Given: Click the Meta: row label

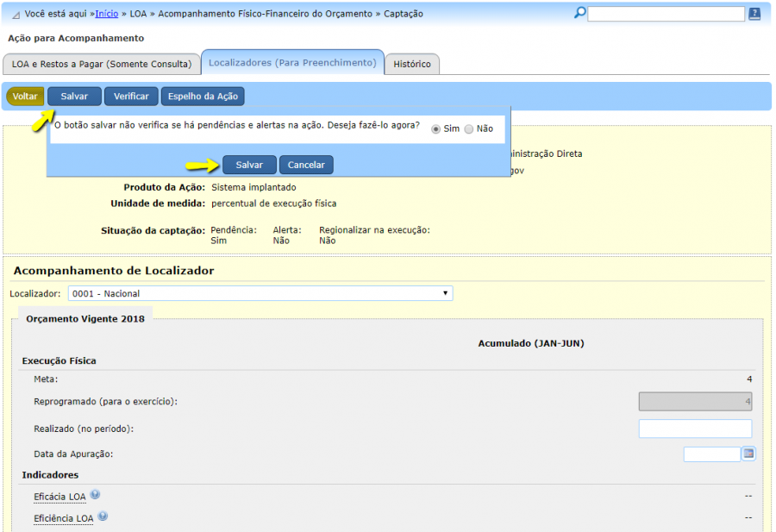Looking at the screenshot, I should click(x=46, y=379).
